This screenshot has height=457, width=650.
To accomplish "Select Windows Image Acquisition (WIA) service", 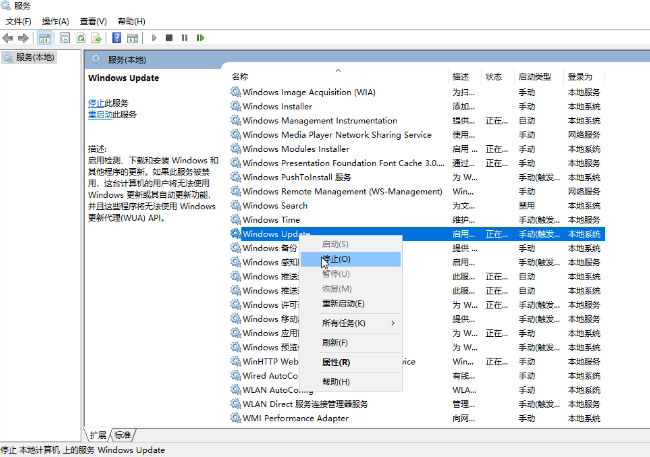I will (x=417, y=92).
